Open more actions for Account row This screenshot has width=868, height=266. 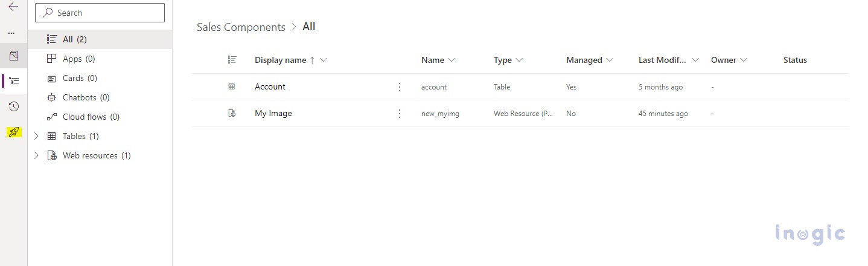pos(399,87)
